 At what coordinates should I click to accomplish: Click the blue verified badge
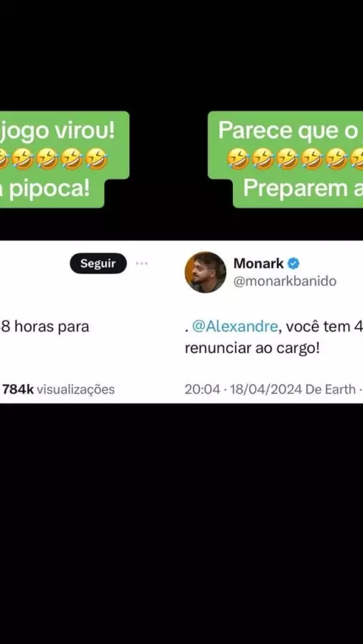point(293,263)
